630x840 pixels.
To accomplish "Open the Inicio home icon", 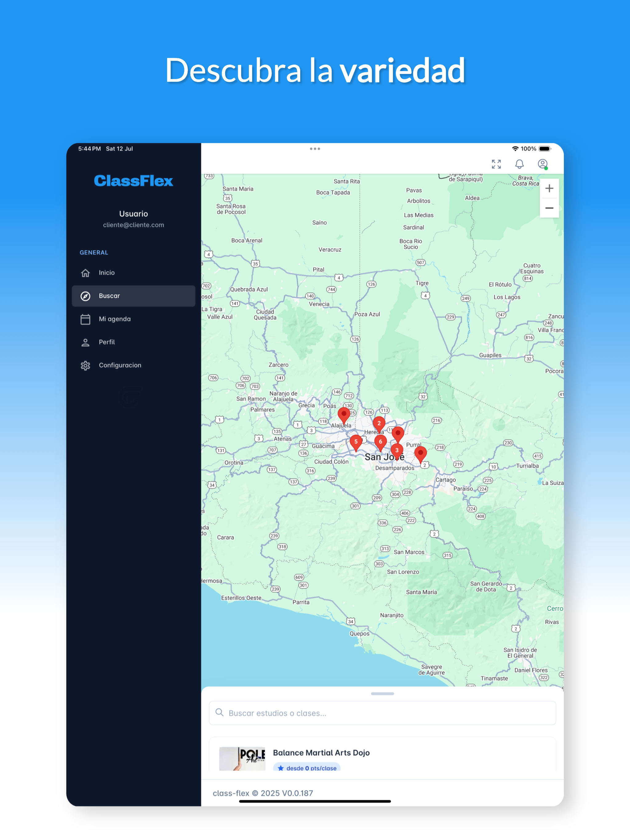I will 86,273.
